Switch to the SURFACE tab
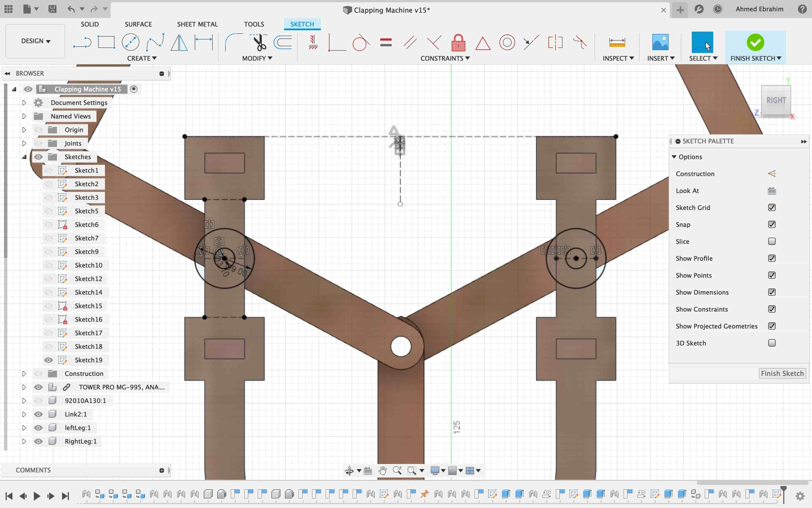This screenshot has height=508, width=812. tap(138, 24)
